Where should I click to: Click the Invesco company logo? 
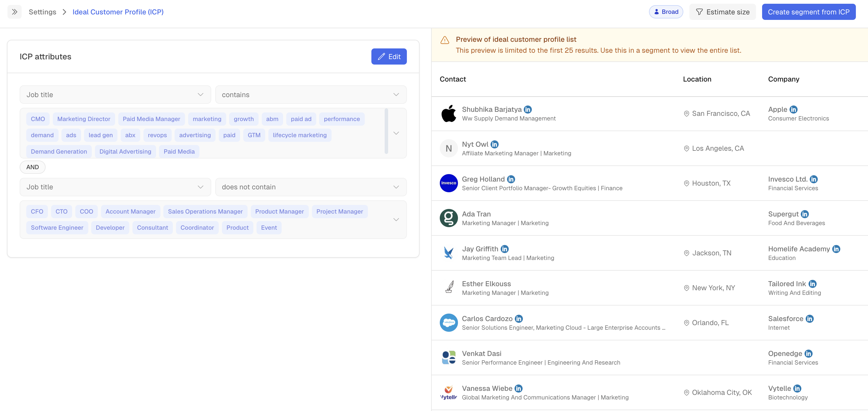pos(448,183)
